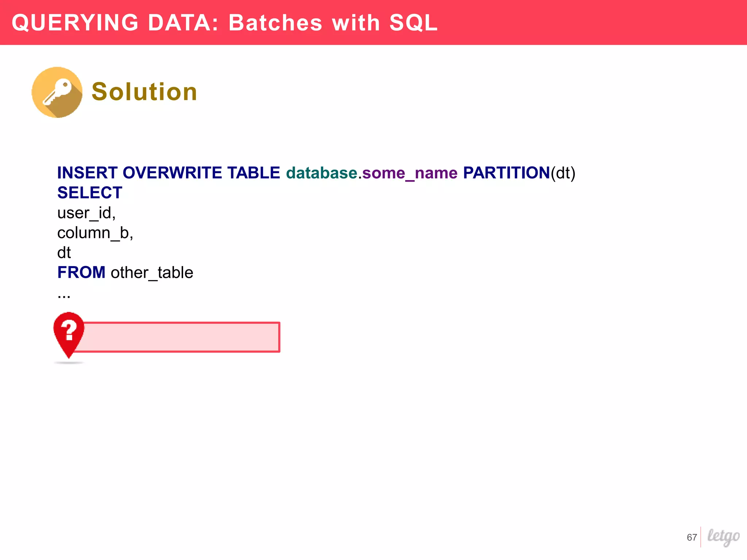This screenshot has height=560, width=747.
Task: Click the 'SELECT' keyword
Action: tap(90, 193)
